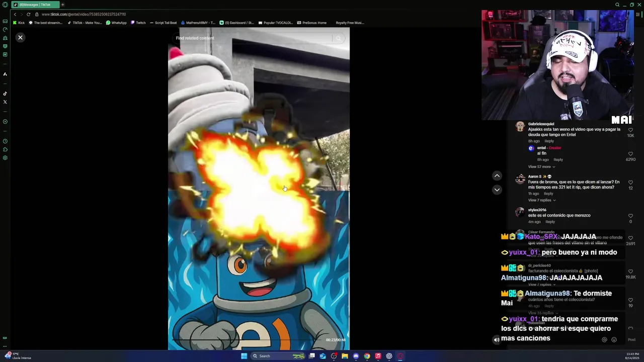Open the taskbar weather widget

tap(18, 356)
